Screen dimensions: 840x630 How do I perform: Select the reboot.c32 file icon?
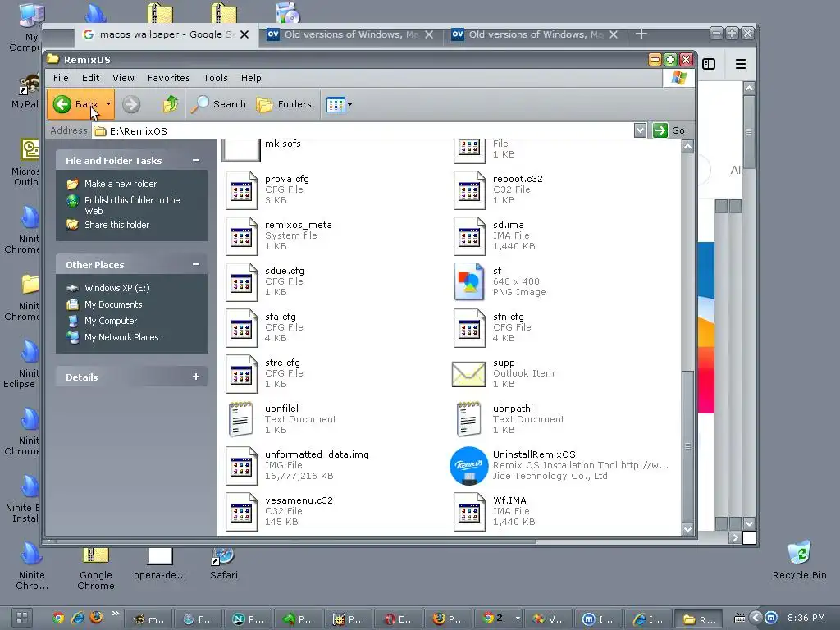point(469,190)
